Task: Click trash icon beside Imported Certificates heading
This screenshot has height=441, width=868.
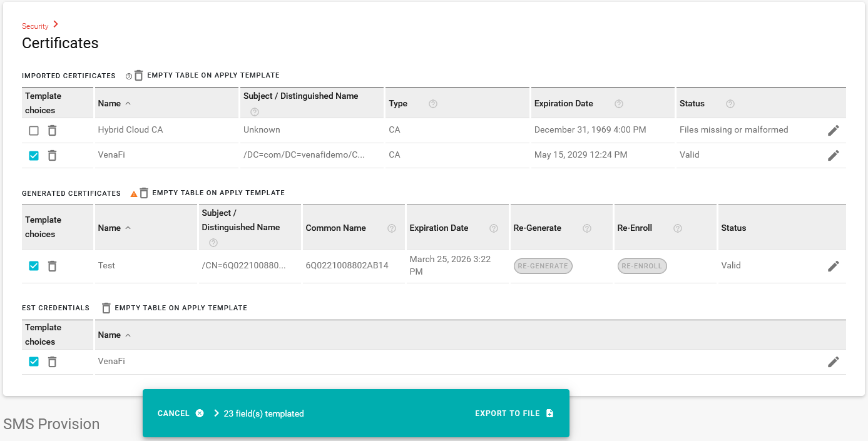Action: pos(139,75)
